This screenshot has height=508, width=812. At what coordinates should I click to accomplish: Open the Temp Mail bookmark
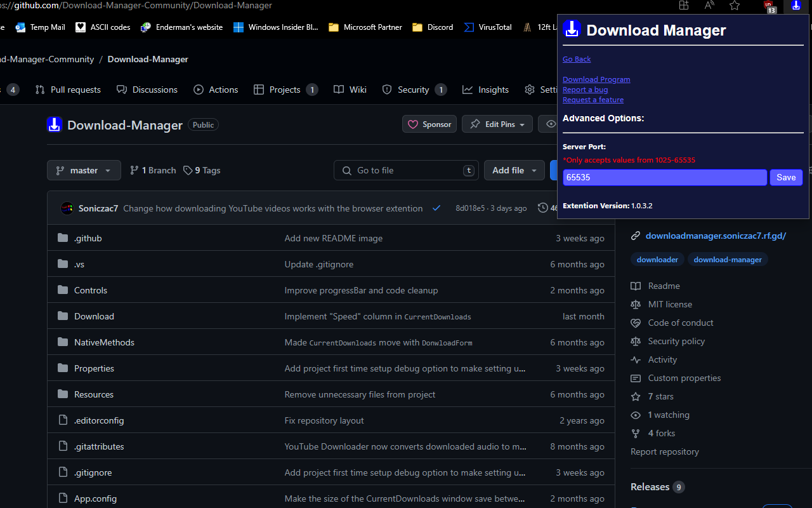point(40,27)
